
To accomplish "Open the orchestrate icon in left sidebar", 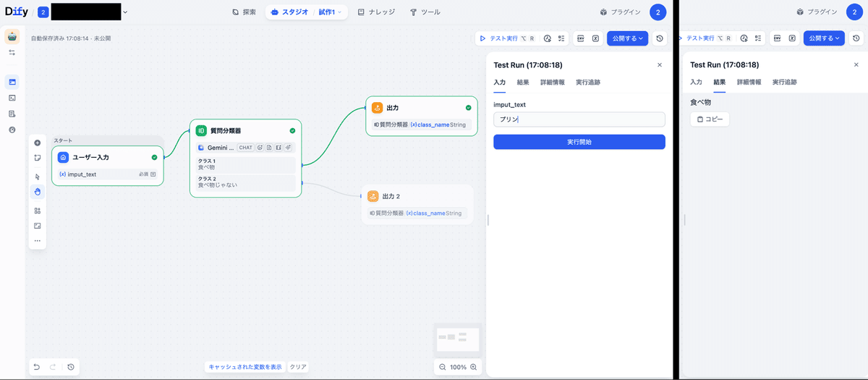I will 12,82.
